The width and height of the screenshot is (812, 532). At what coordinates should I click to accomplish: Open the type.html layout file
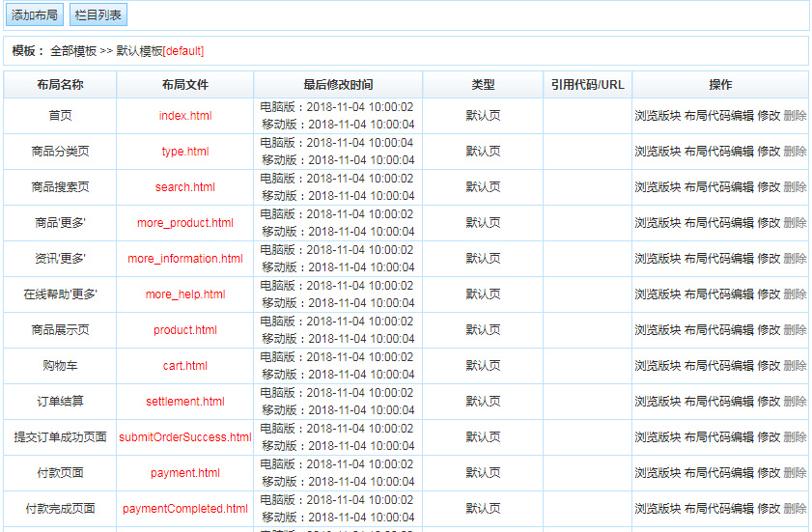coord(185,152)
